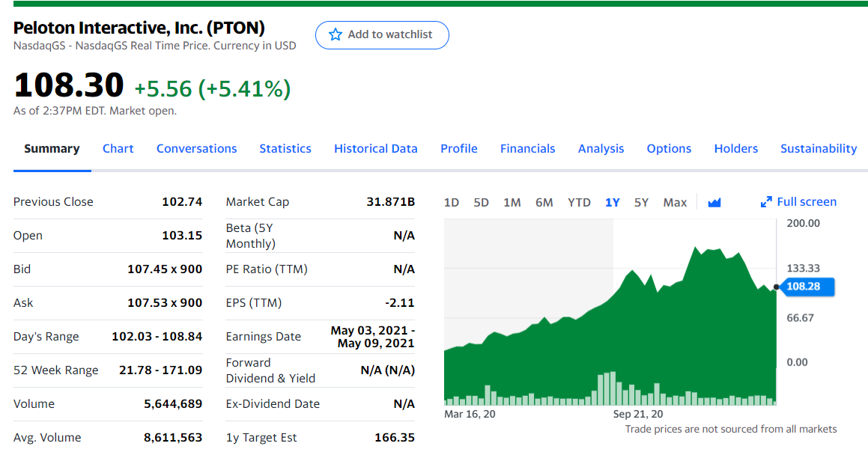868x470 pixels.
Task: Open the Options tab
Action: 669,149
